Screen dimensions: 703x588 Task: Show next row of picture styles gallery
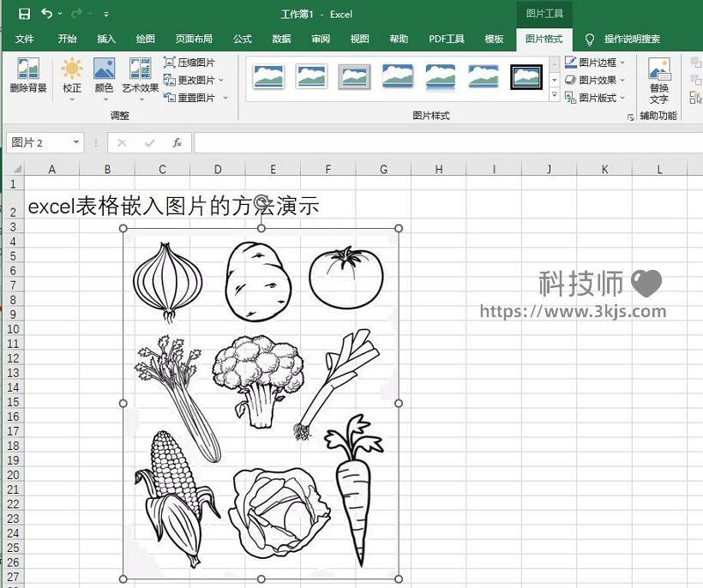555,80
